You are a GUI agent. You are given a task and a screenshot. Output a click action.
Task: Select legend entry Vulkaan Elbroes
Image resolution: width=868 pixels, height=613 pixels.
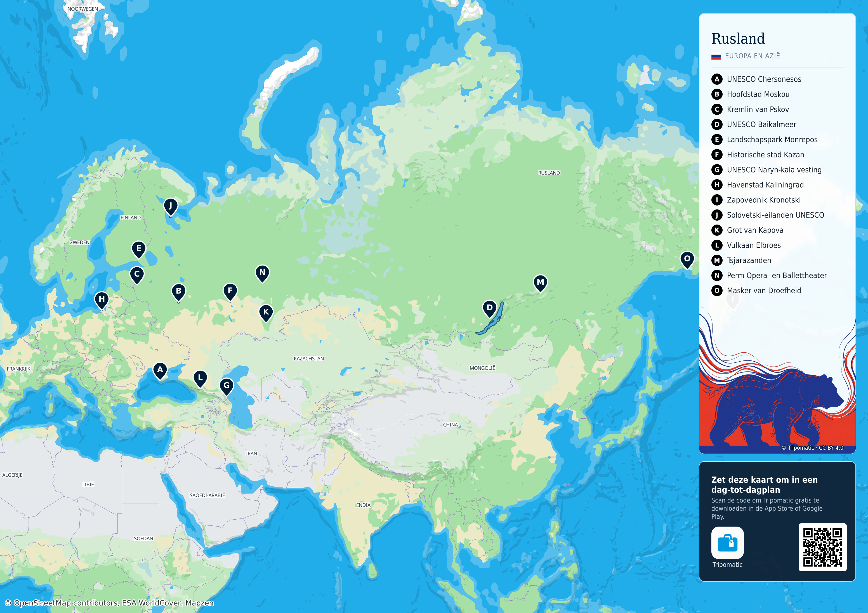tap(746, 246)
